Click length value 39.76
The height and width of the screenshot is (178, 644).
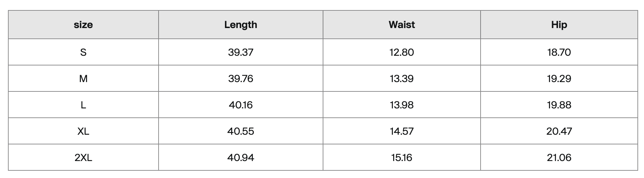pyautogui.click(x=241, y=78)
